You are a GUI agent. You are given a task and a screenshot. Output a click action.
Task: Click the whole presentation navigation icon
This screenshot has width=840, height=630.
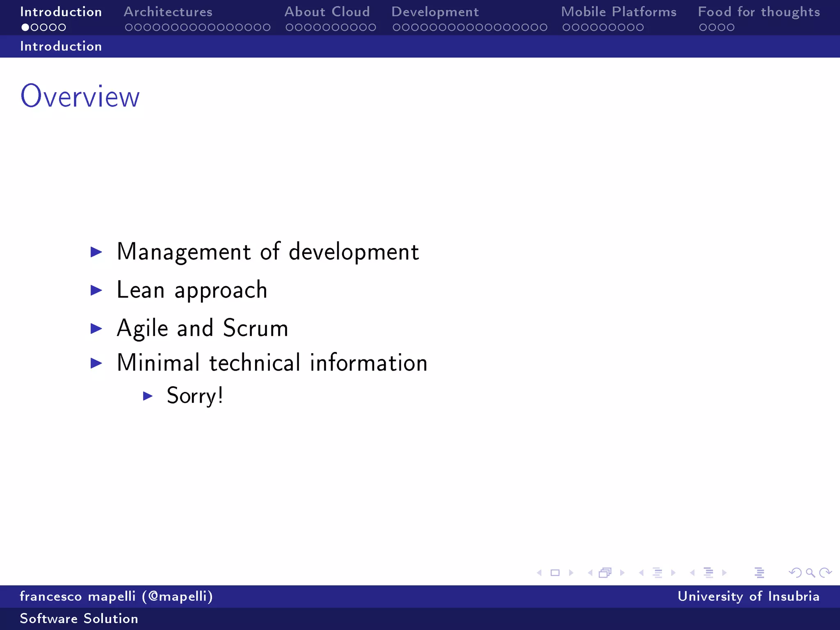pyautogui.click(x=759, y=573)
